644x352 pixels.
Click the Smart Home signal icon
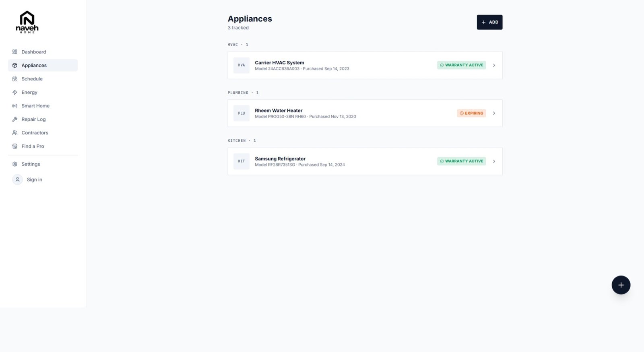(15, 106)
